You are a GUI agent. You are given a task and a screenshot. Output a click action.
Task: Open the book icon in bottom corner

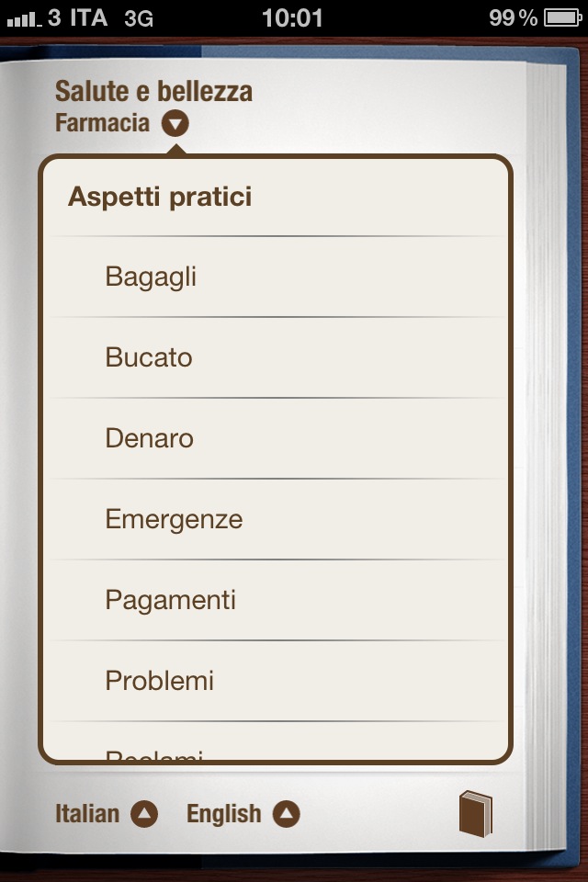(476, 814)
